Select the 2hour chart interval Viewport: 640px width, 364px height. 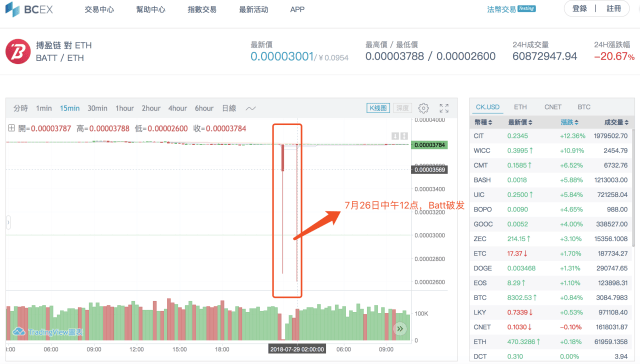pos(151,108)
